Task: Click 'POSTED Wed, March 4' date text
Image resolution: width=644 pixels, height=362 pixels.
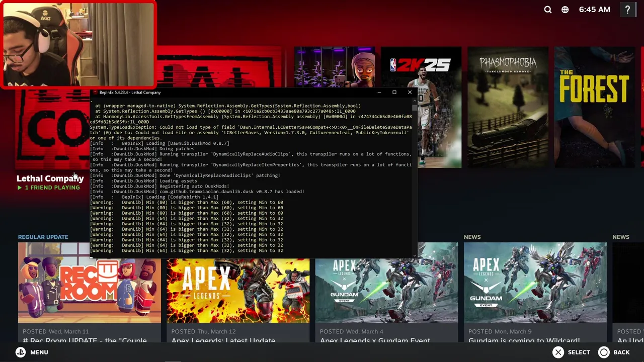Action: click(x=351, y=331)
